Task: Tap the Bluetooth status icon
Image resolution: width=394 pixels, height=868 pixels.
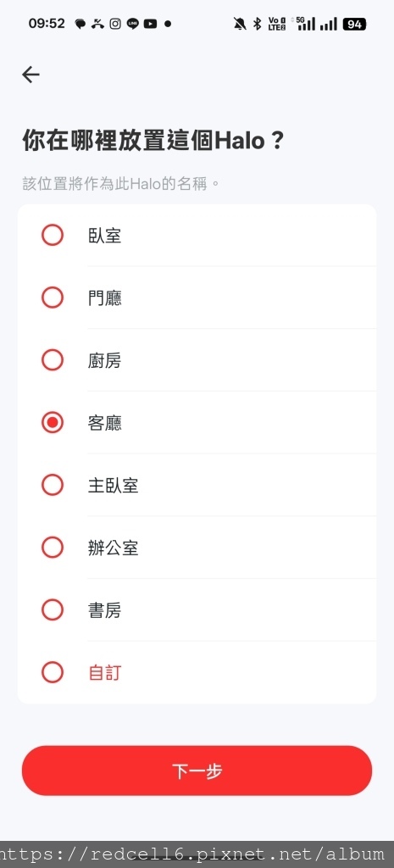Action: point(257,24)
